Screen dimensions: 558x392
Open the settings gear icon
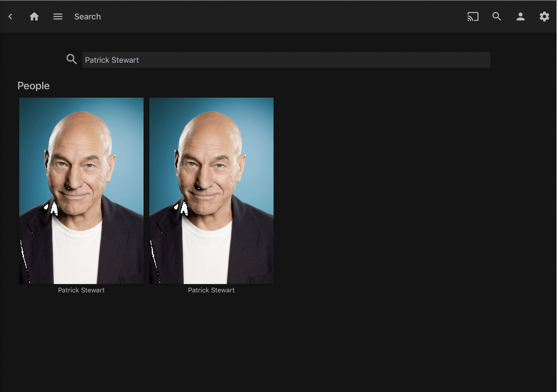coord(544,16)
